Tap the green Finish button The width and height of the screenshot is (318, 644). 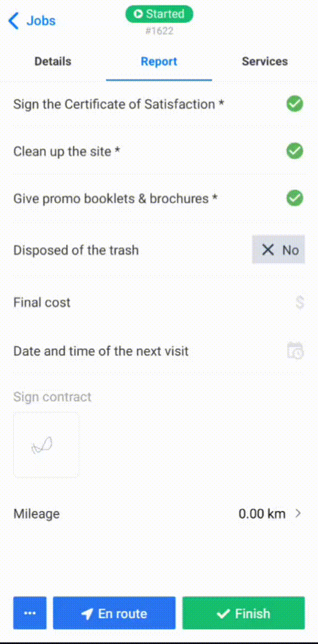(x=243, y=613)
